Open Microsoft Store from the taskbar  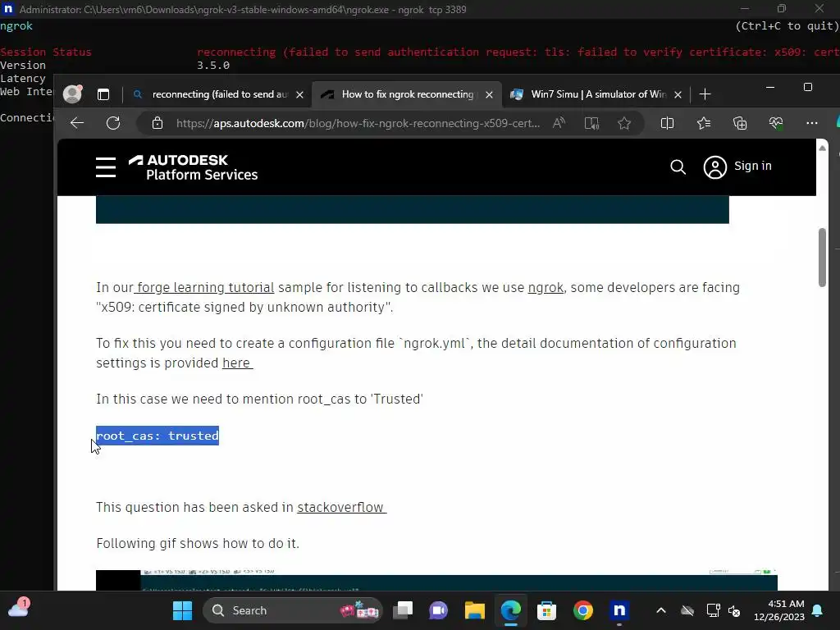(546, 610)
